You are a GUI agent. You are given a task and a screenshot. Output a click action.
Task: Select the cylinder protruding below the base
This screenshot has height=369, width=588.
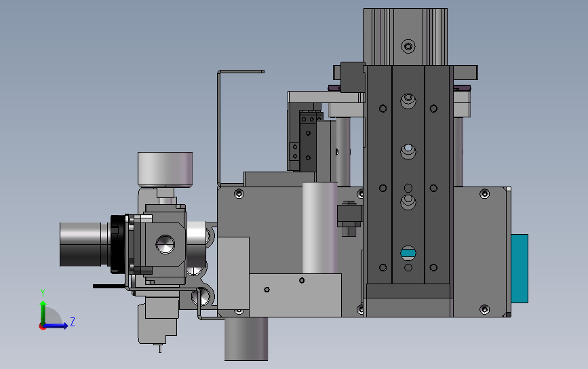pyautogui.click(x=246, y=338)
